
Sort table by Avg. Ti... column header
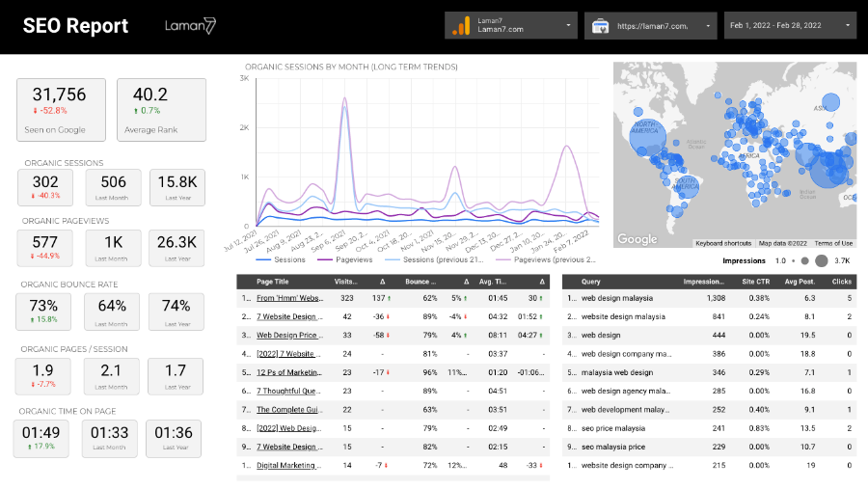[x=493, y=282]
